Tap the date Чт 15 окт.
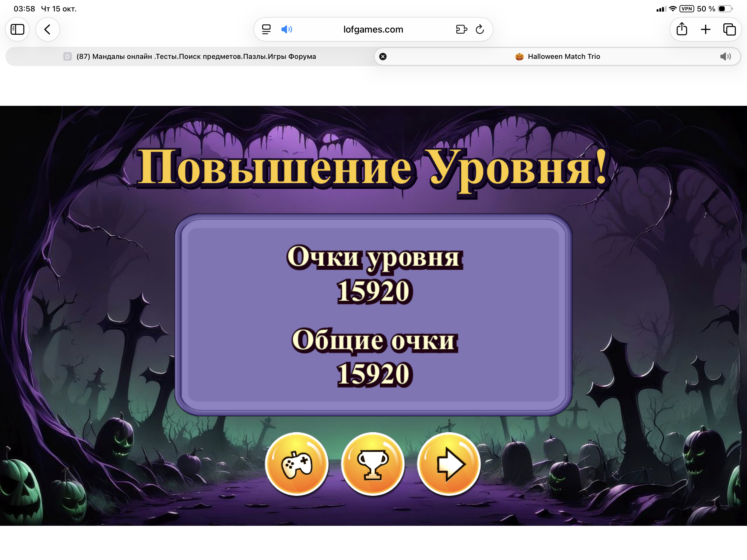Image resolution: width=747 pixels, height=560 pixels. (59, 9)
